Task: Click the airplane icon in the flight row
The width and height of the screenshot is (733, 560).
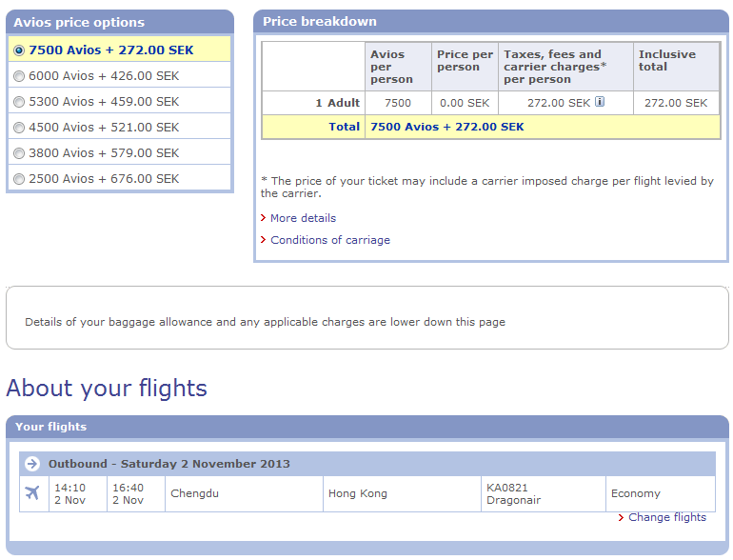Action: tap(33, 493)
